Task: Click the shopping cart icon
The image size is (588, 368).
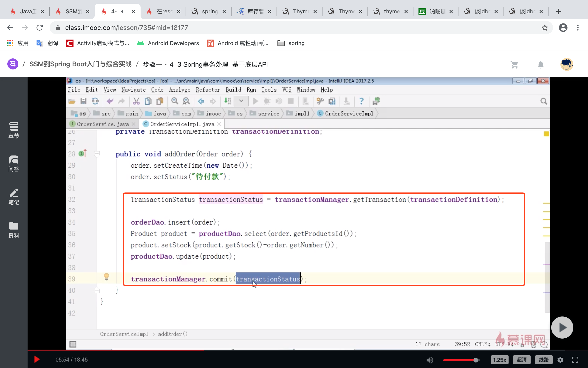Action: (514, 64)
